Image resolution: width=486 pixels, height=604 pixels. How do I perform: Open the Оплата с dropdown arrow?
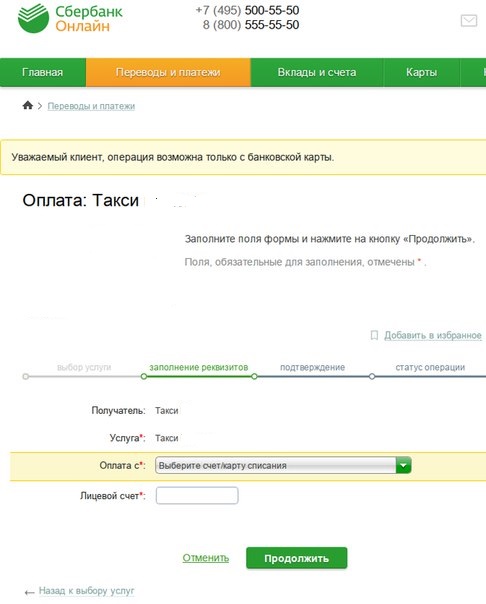(403, 465)
